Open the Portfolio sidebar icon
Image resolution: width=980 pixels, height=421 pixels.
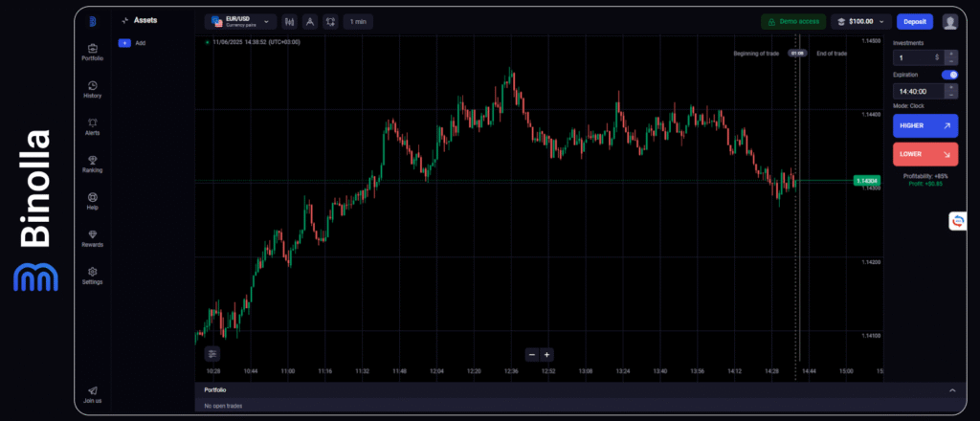point(93,49)
